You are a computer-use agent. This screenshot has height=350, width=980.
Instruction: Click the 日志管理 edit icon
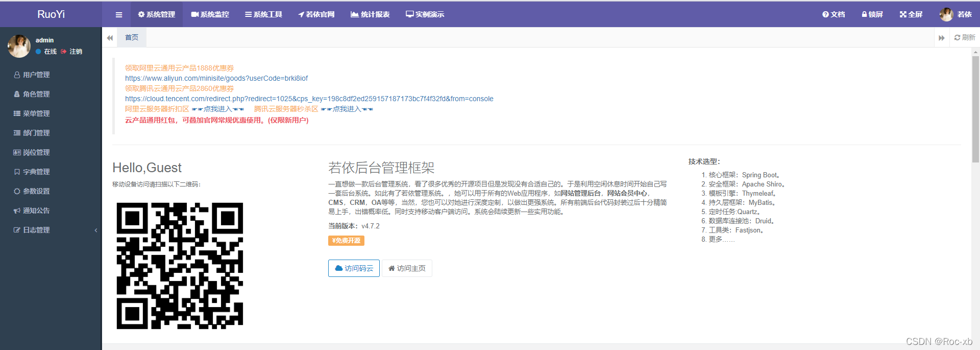click(x=17, y=230)
